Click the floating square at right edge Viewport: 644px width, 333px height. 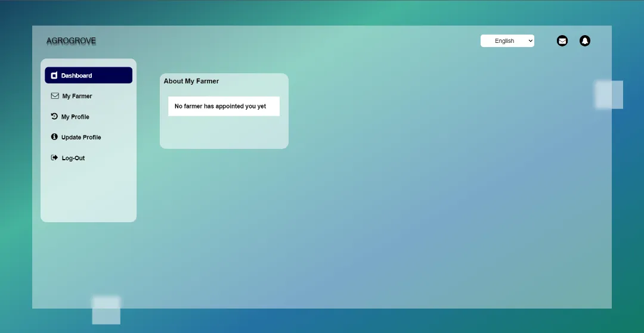(609, 95)
